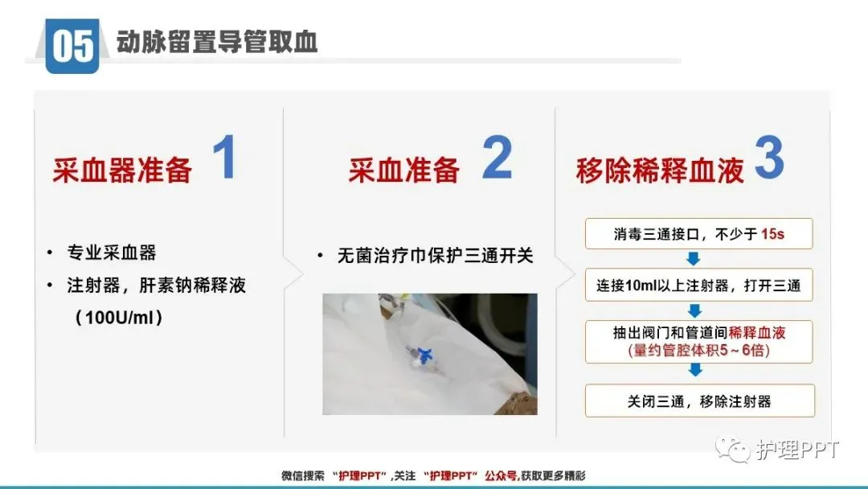Viewport: 868px width, 489px height.
Task: Click the 护理PPT watermark text
Action: pyautogui.click(x=797, y=450)
